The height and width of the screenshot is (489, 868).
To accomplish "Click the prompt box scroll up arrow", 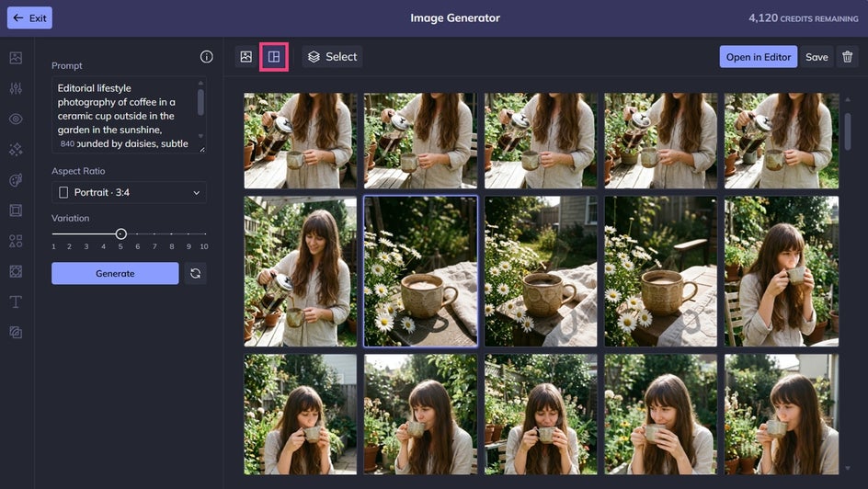I will (201, 83).
